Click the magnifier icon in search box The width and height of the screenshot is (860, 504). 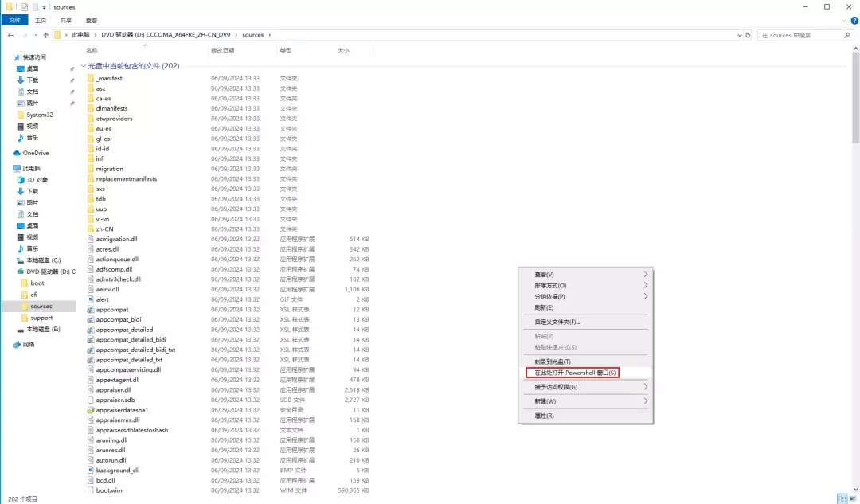coord(846,35)
